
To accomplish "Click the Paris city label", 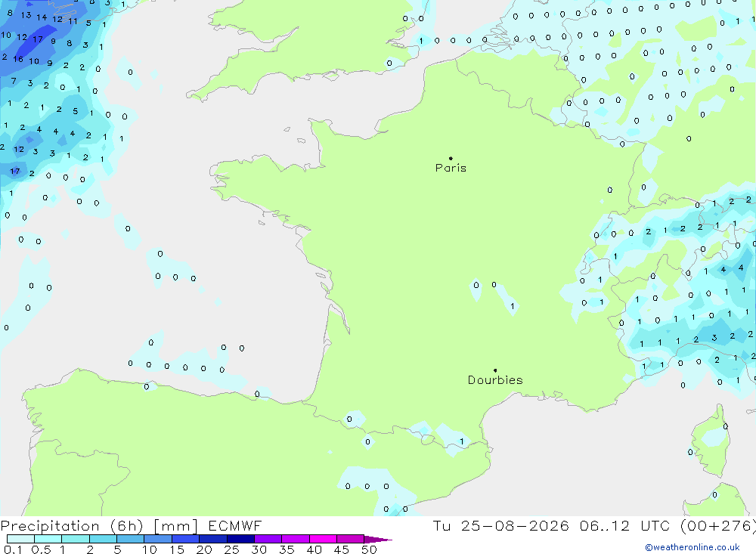I will (x=451, y=168).
